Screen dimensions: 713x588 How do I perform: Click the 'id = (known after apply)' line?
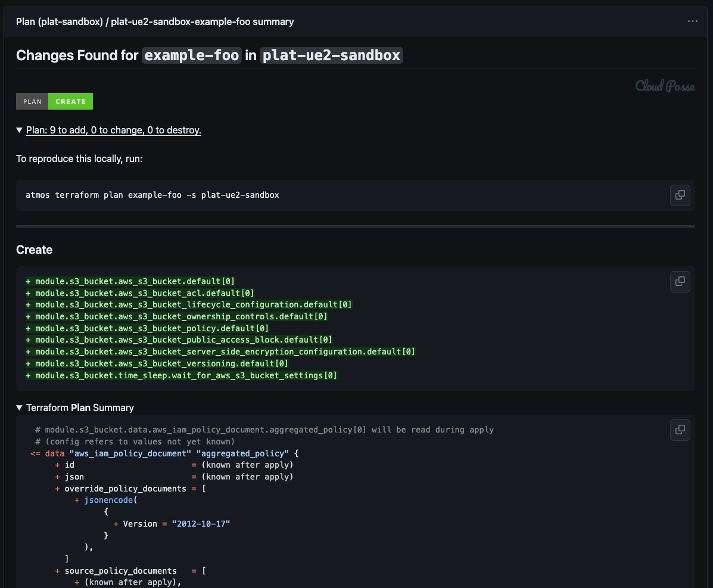pos(174,465)
